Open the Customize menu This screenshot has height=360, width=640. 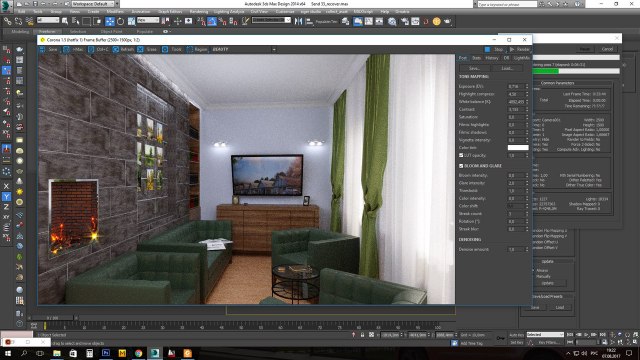tap(285, 12)
